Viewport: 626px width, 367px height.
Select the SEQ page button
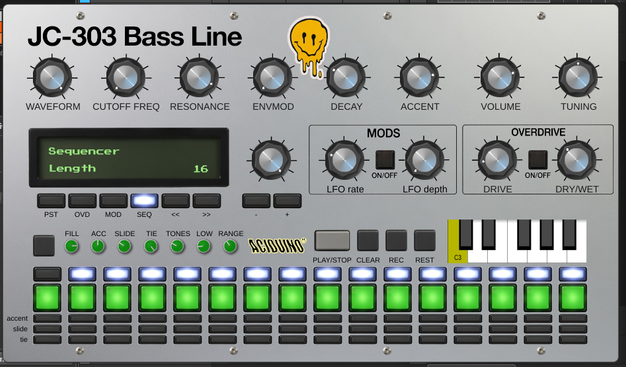pyautogui.click(x=145, y=200)
